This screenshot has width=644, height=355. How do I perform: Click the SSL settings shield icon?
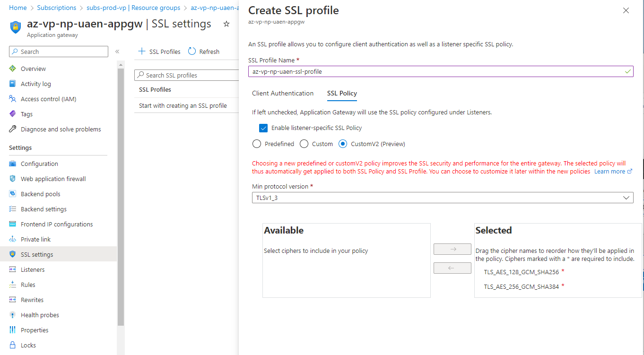click(13, 254)
